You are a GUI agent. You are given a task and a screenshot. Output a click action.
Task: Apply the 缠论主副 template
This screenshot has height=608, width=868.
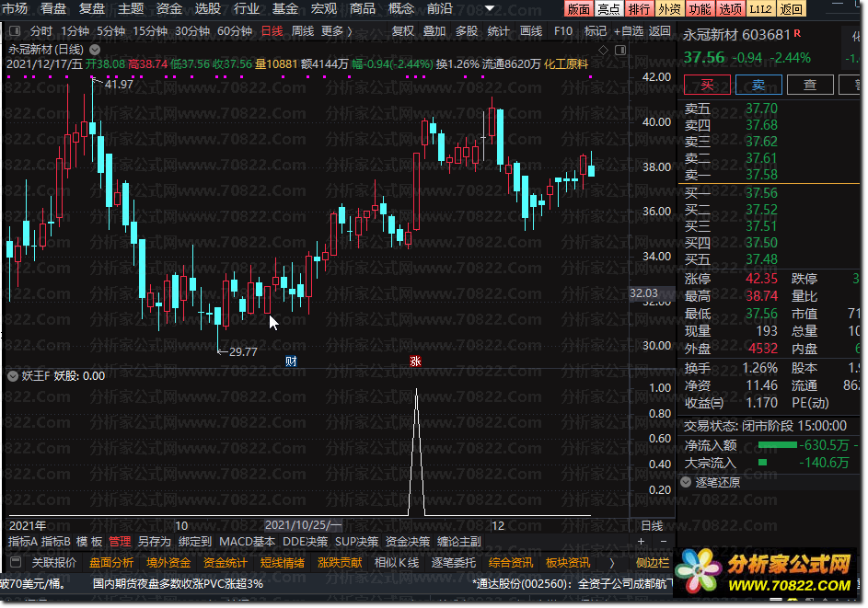tap(459, 542)
